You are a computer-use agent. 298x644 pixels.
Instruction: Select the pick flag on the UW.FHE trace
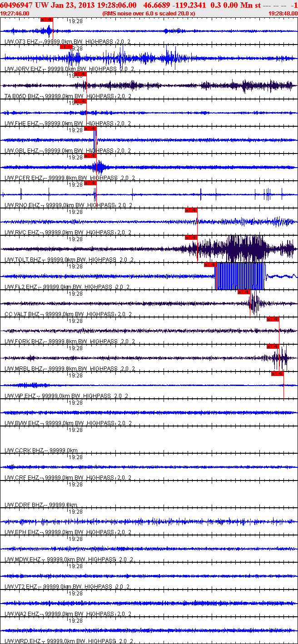point(80,101)
